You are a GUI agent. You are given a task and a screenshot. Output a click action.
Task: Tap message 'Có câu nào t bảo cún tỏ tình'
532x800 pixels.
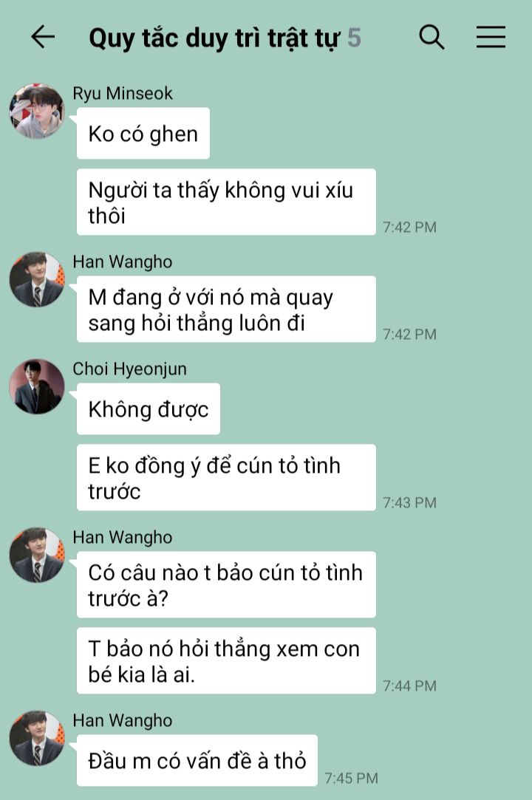coord(226,585)
